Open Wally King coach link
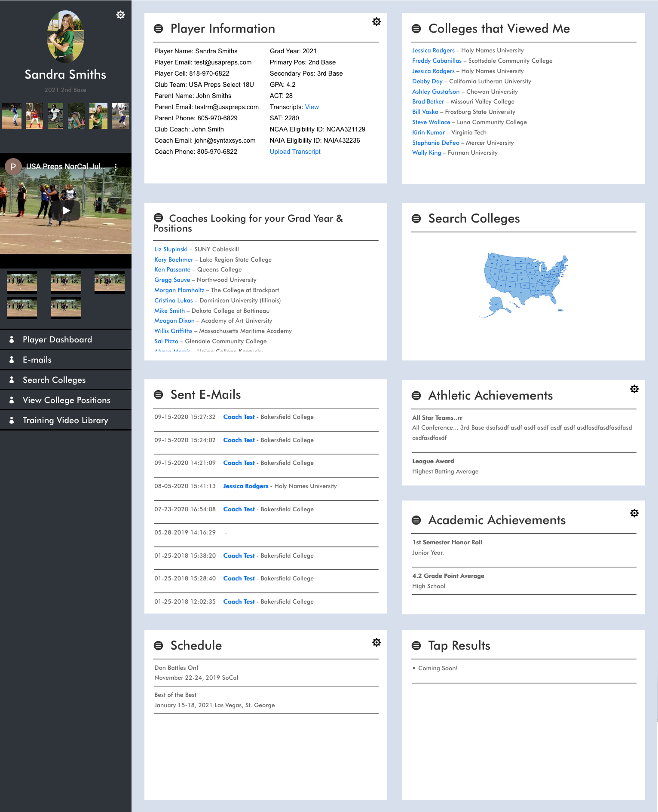 pos(427,153)
